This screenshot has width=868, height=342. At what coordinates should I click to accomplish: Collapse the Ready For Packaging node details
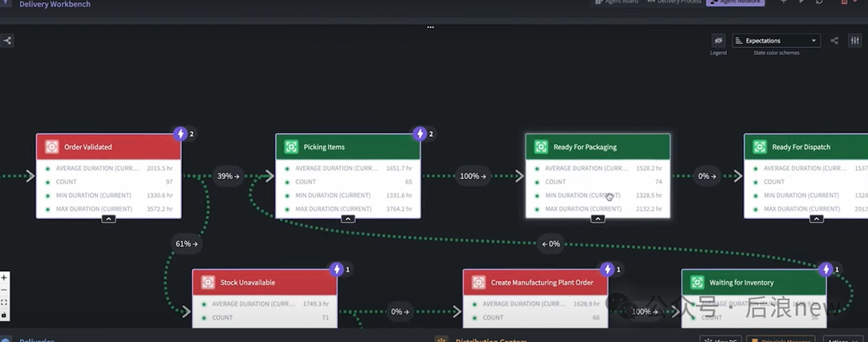pyautogui.click(x=597, y=219)
